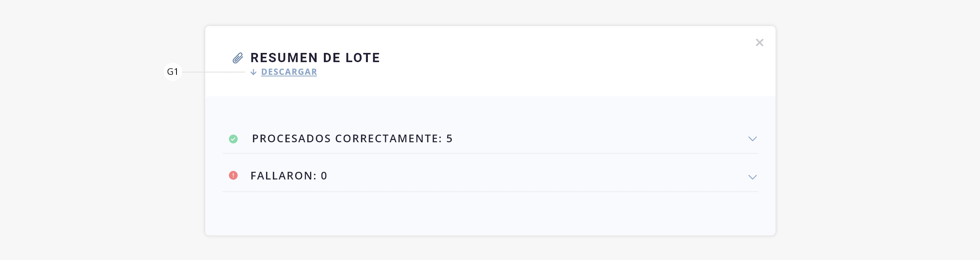Select the Procesados Correctamente label text
This screenshot has width=980, height=260.
click(347, 138)
